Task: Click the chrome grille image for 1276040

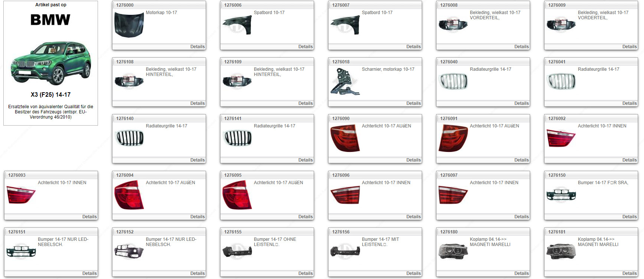Action: pyautogui.click(x=453, y=82)
